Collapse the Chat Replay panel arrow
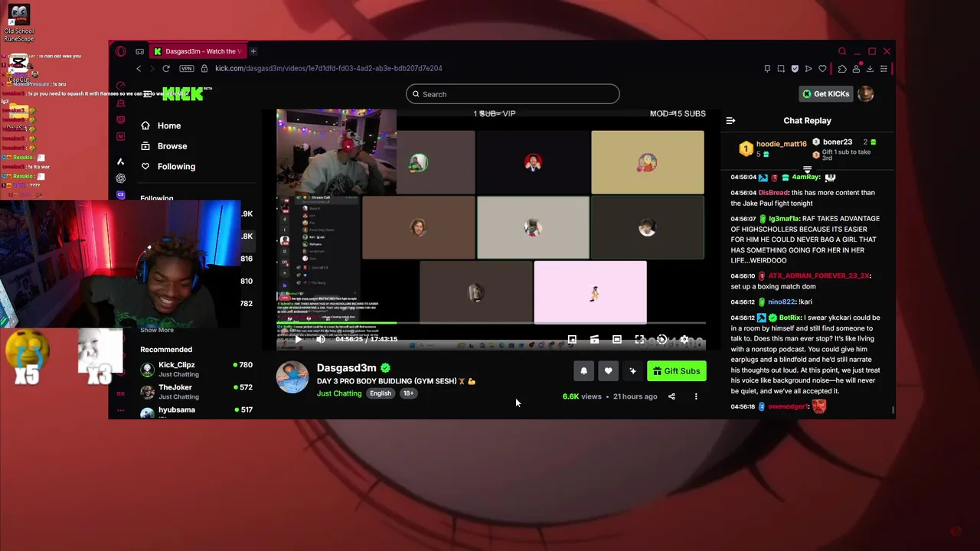Screen dimensions: 980x551 click(x=730, y=121)
